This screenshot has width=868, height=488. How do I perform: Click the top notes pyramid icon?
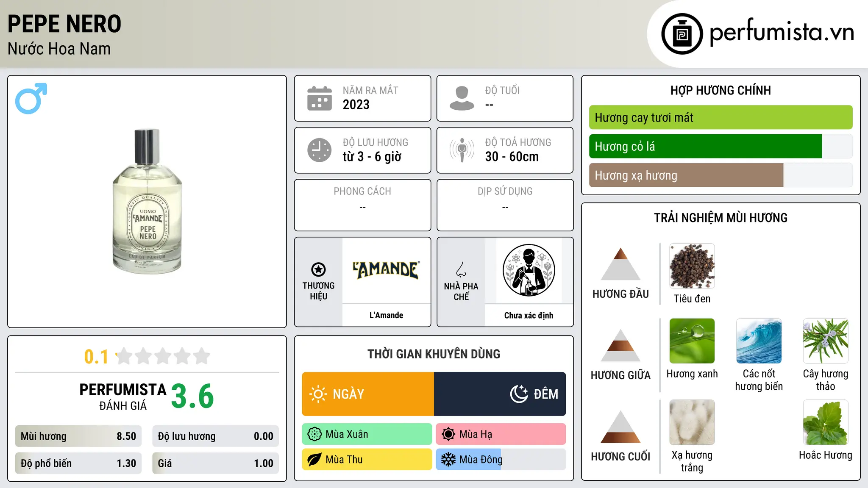point(620,264)
